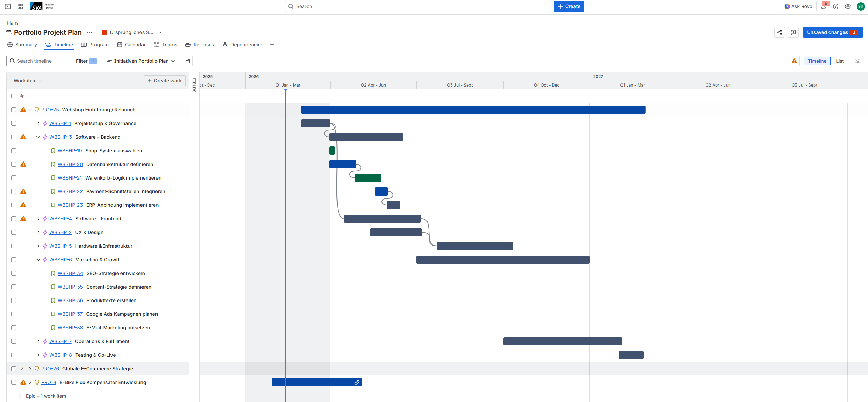The height and width of the screenshot is (402, 868).
Task: Open the view settings sliders icon
Action: [x=857, y=61]
